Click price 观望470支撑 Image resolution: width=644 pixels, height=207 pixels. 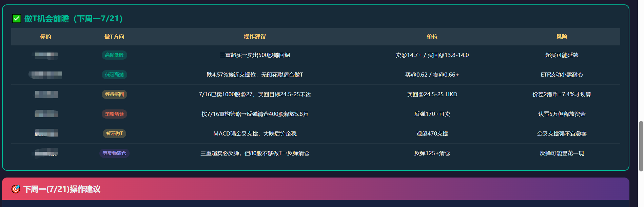[432, 133]
